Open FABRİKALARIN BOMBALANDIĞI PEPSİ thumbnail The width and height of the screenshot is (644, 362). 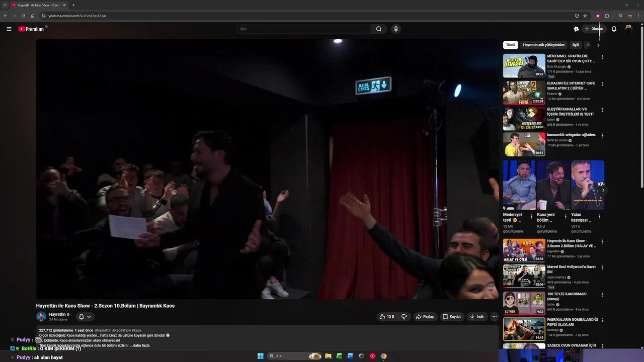point(524,329)
